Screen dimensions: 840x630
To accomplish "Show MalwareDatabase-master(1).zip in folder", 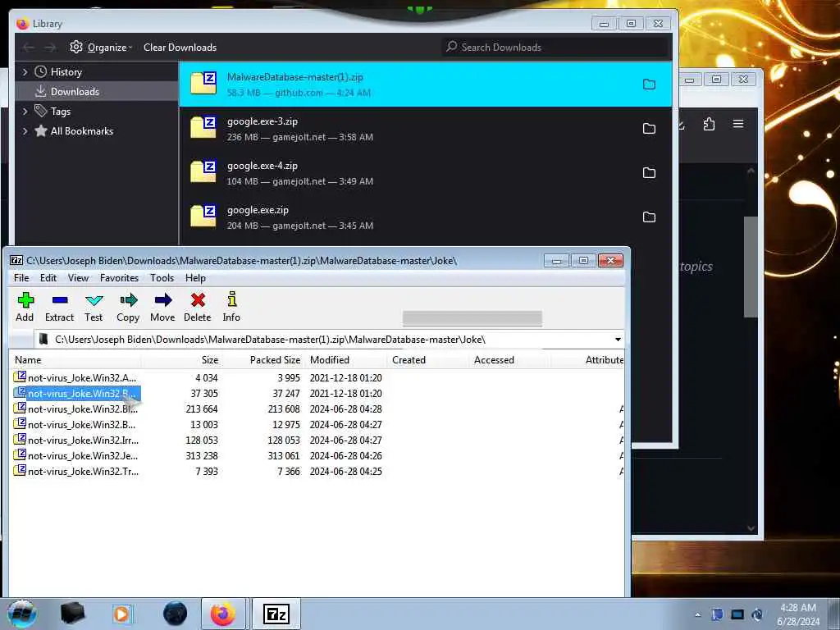I will (649, 84).
